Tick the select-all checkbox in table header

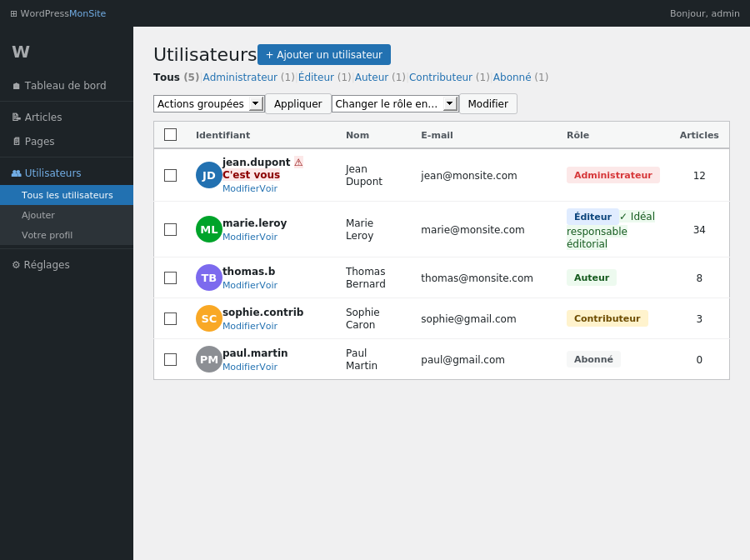point(170,135)
